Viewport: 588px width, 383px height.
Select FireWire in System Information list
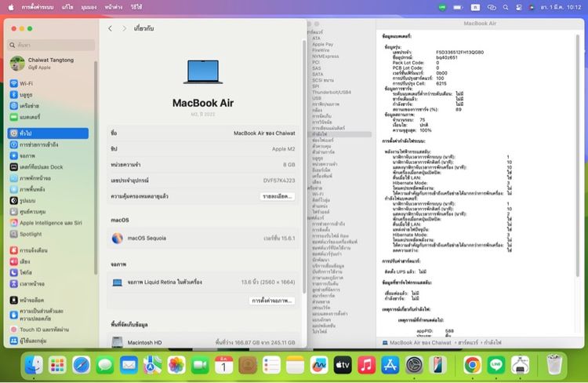[321, 50]
